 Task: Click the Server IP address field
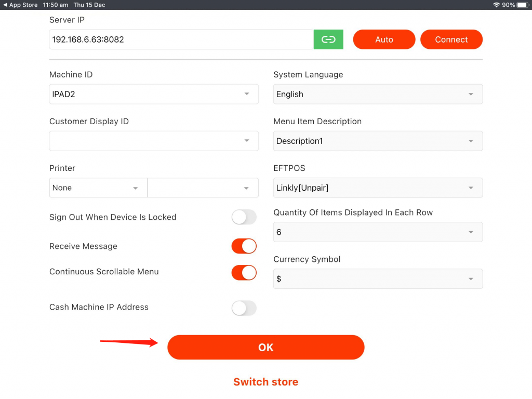(x=181, y=39)
